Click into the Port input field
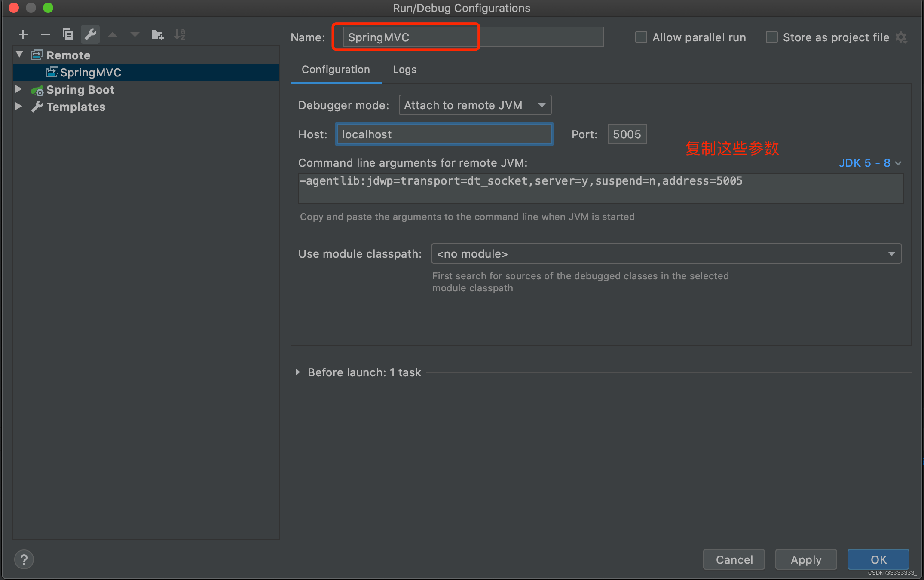 point(627,134)
